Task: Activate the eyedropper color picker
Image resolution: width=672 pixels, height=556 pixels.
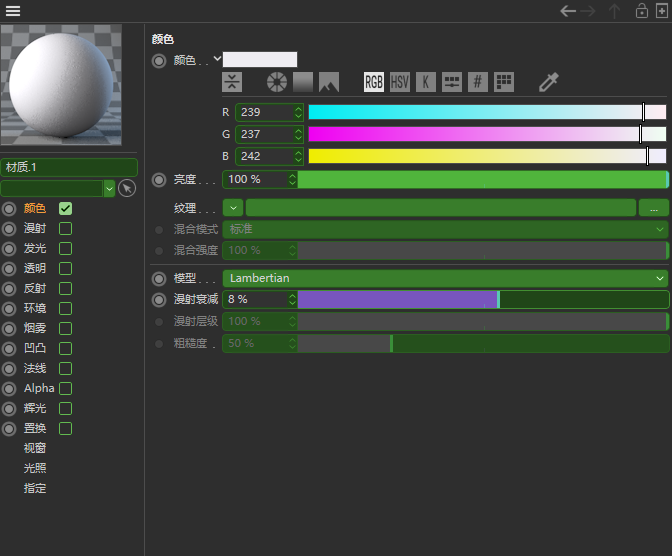Action: coord(549,82)
